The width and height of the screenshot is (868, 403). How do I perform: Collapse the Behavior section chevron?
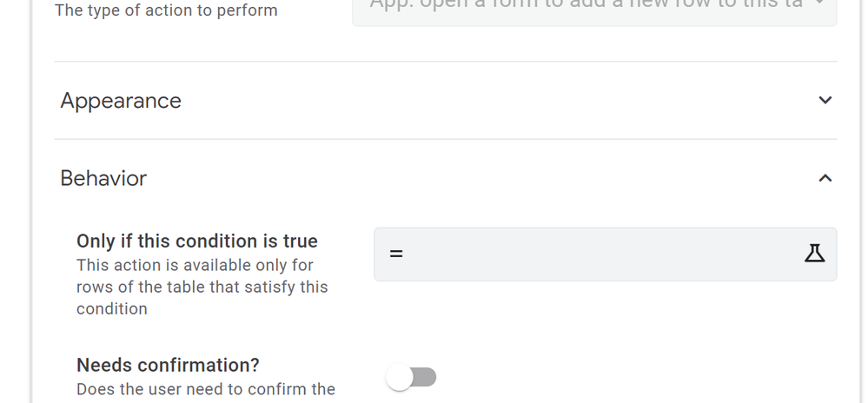pos(825,178)
